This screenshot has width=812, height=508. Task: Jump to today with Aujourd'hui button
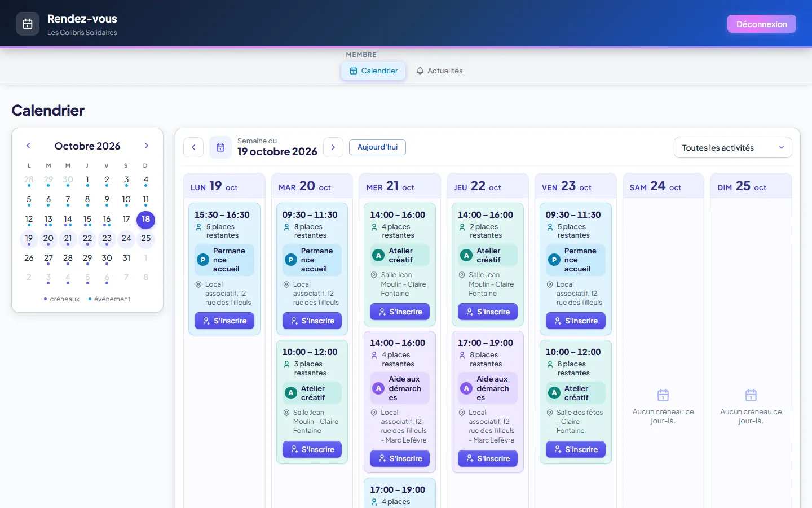pyautogui.click(x=377, y=147)
